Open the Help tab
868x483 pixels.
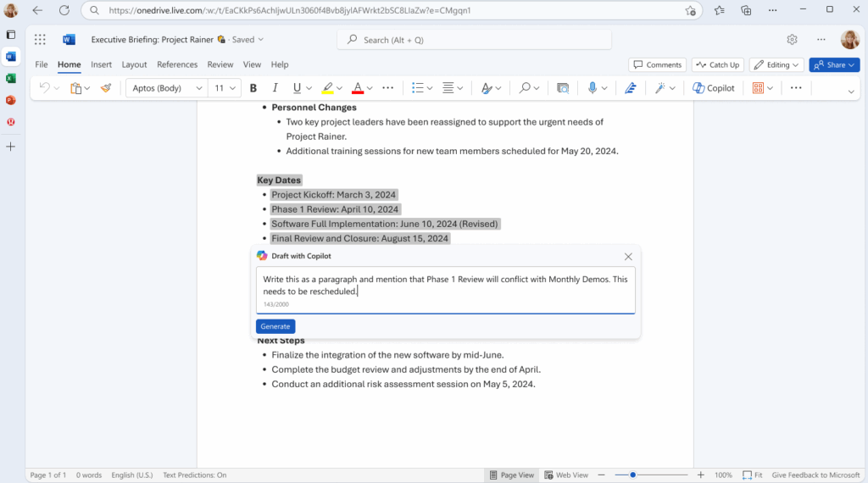pos(280,64)
